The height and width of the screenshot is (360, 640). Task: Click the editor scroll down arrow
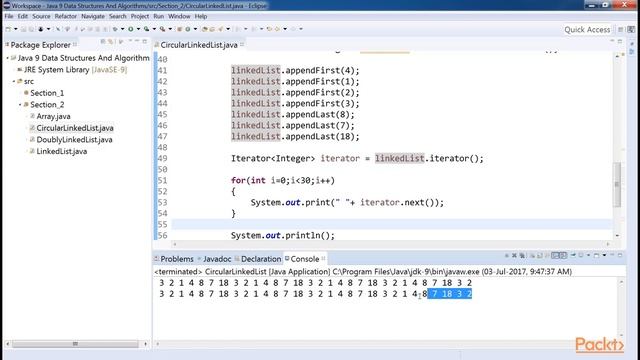[x=617, y=236]
